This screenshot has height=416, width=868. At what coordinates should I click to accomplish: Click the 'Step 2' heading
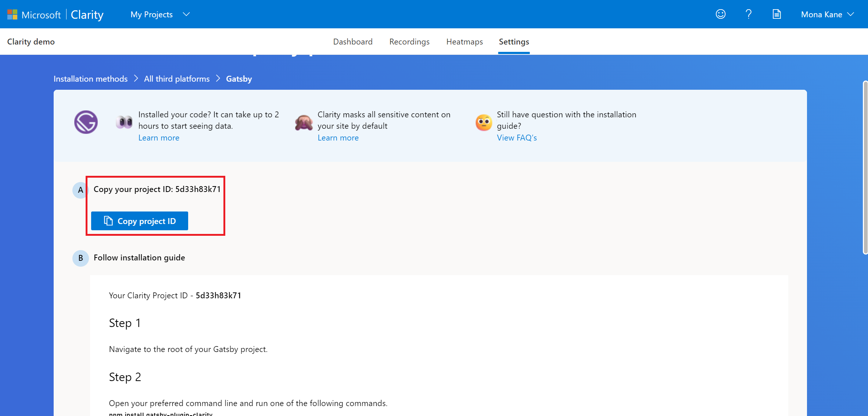pyautogui.click(x=125, y=377)
